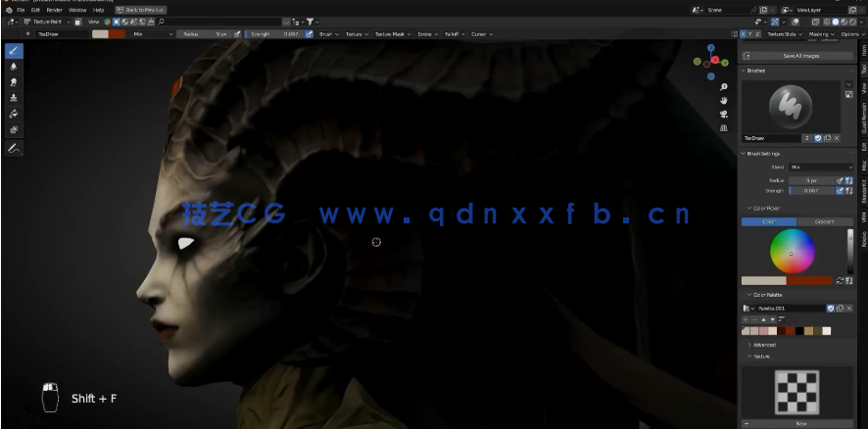Viewport: 868px width, 429px height.
Task: Click the pin scene icon
Action: coord(753,10)
